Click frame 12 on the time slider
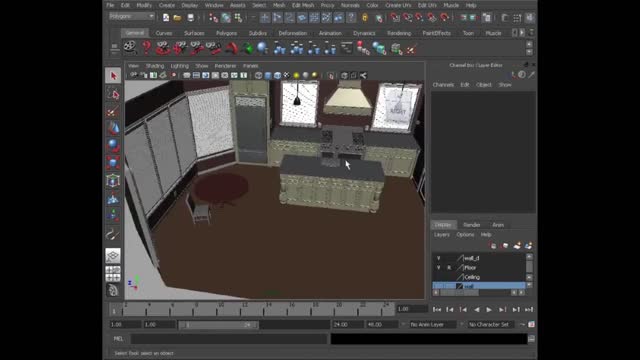 (245, 309)
